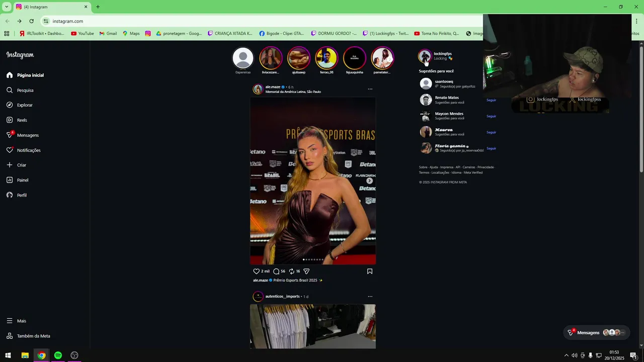Screen dimensions: 644x362
Task: Open Painel dashboard icon
Action: [x=10, y=180]
